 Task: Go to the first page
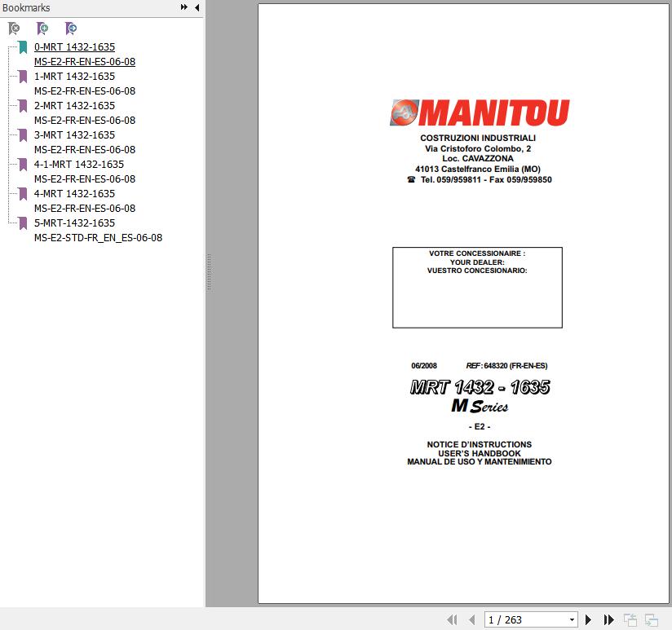click(x=452, y=619)
